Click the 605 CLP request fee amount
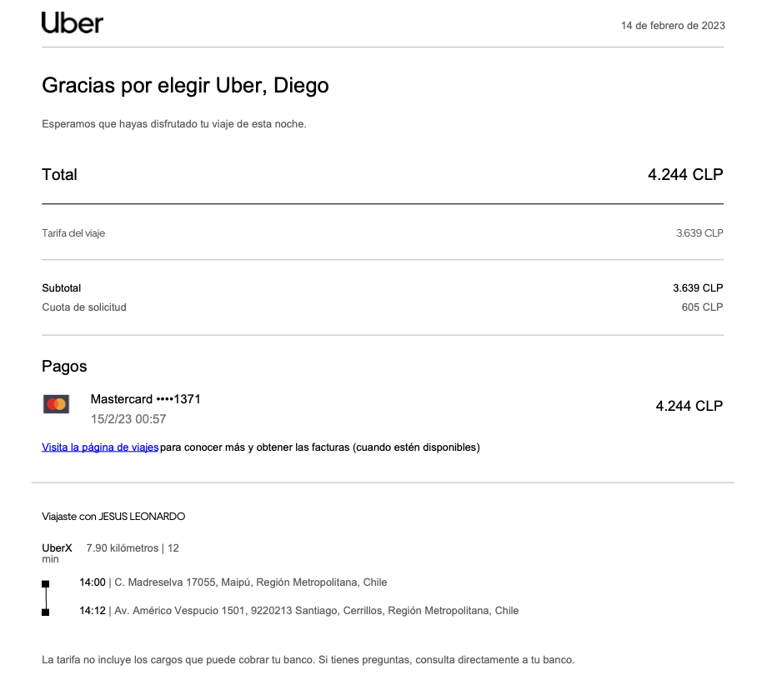767x700 pixels. 702,307
